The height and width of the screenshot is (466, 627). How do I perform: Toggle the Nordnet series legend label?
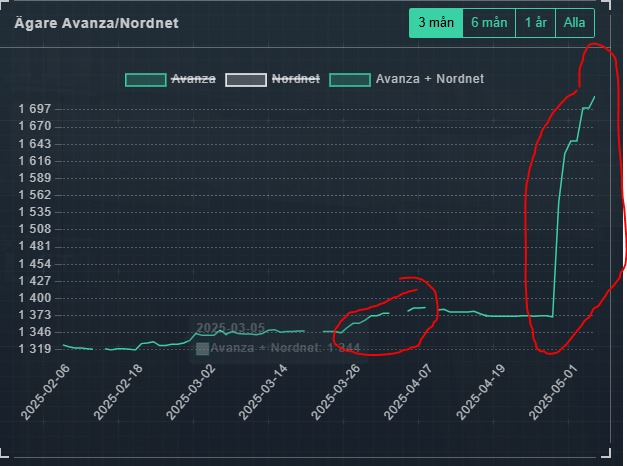pyautogui.click(x=296, y=79)
